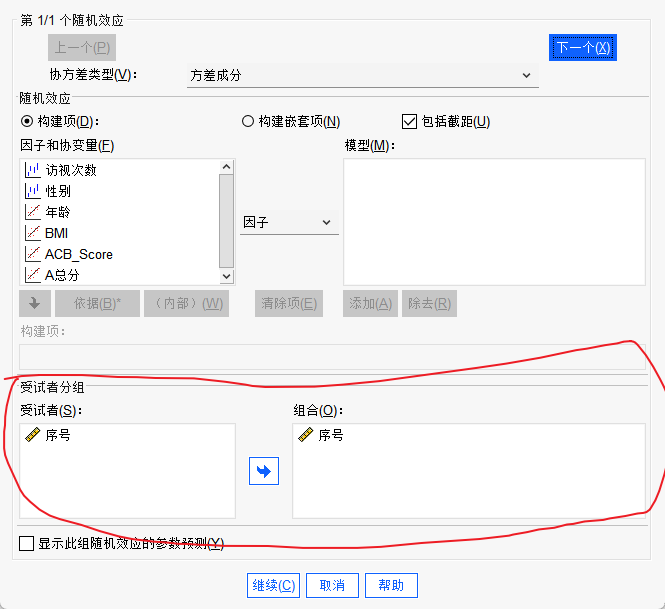Select 序号 in the 受试者 list

57,436
